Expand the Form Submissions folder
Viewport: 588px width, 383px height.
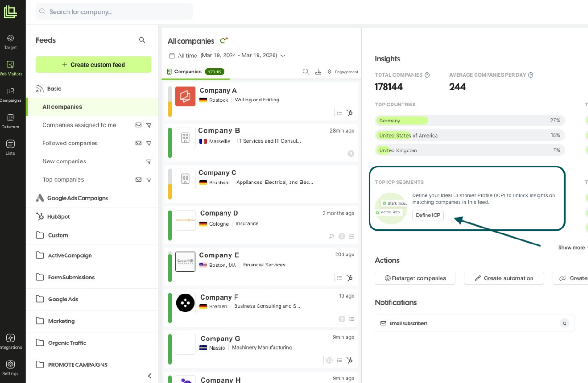pos(92,278)
